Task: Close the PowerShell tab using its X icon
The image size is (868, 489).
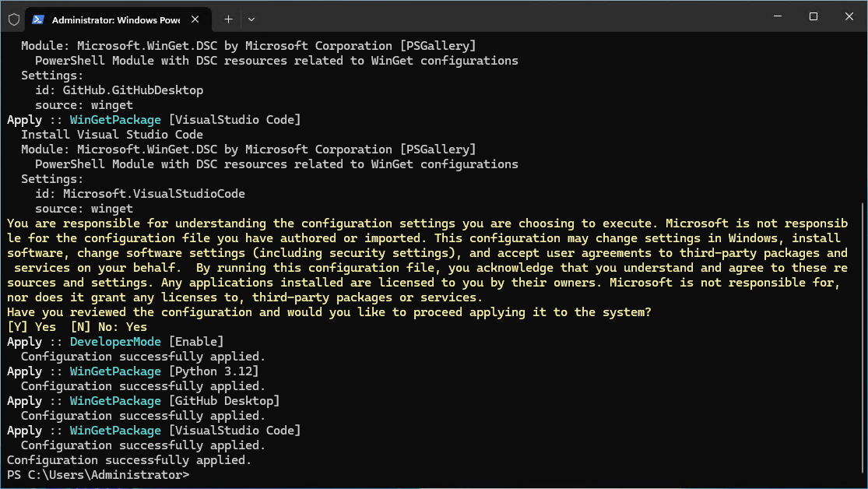Action: click(x=195, y=19)
